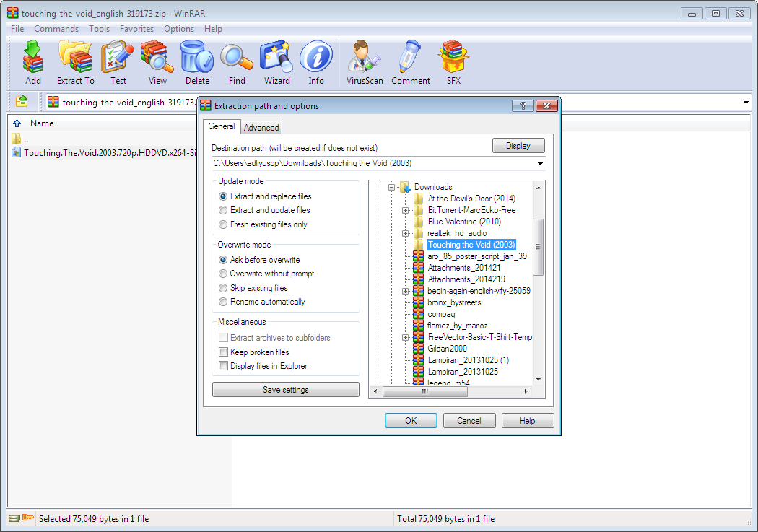The height and width of the screenshot is (532, 758).
Task: Click the Gildan2000 archive icon
Action: [x=419, y=349]
